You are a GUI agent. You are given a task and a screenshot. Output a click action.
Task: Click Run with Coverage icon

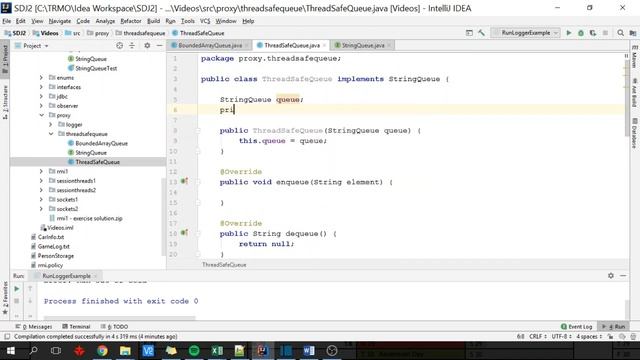(x=593, y=33)
